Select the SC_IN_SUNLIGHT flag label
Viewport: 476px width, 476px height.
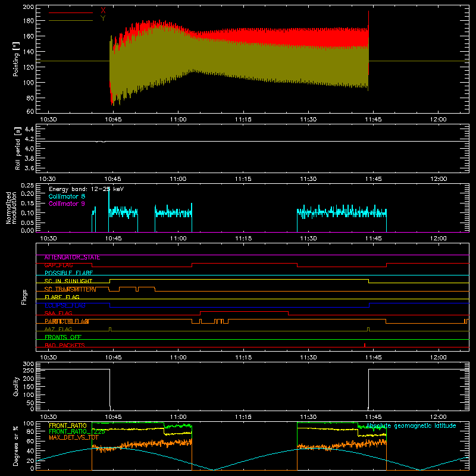click(x=68, y=281)
